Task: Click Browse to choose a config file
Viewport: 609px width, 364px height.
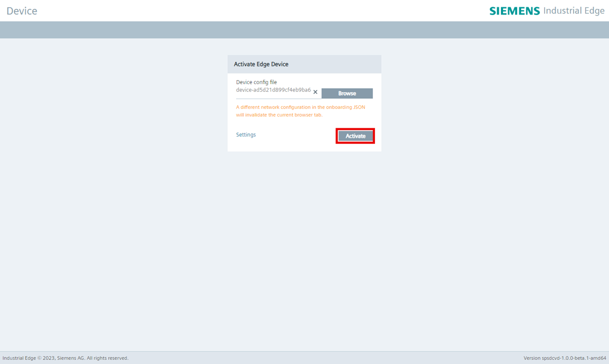Action: [347, 93]
